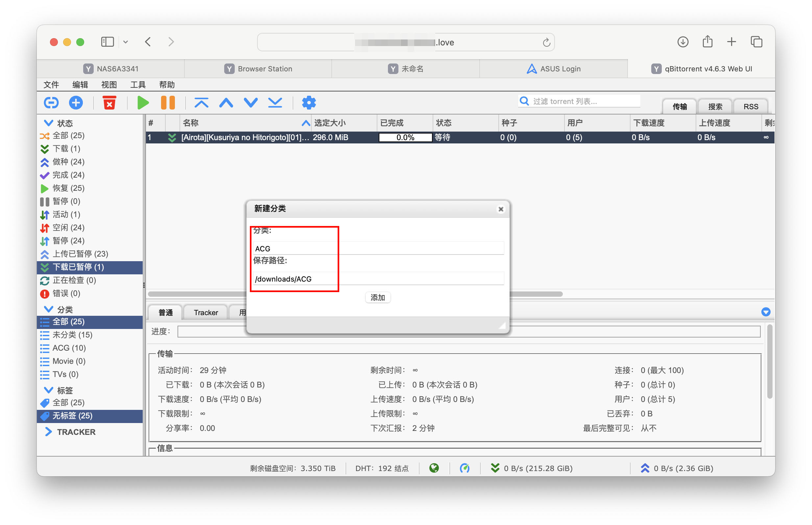The image size is (812, 525).
Task: Click the add torrent file plus icon
Action: tap(76, 103)
